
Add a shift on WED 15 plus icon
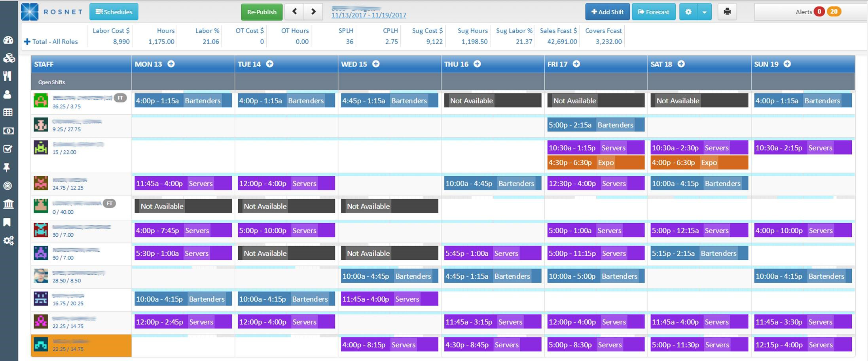coord(376,64)
